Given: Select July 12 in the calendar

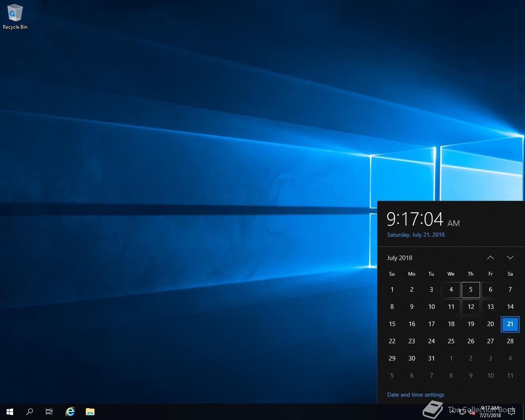Looking at the screenshot, I should pos(471,307).
